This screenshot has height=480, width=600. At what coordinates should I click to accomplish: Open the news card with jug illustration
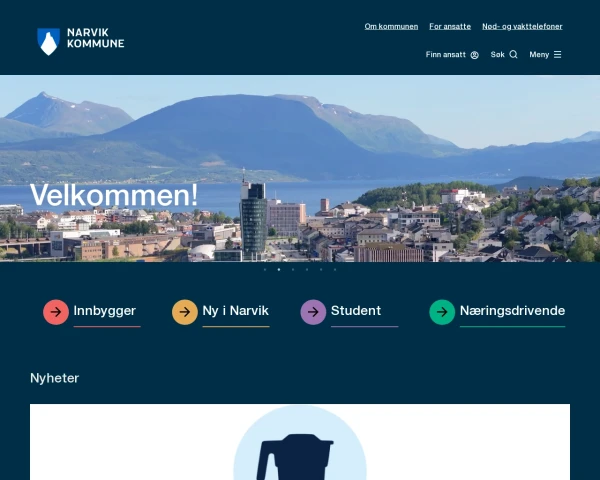point(300,442)
